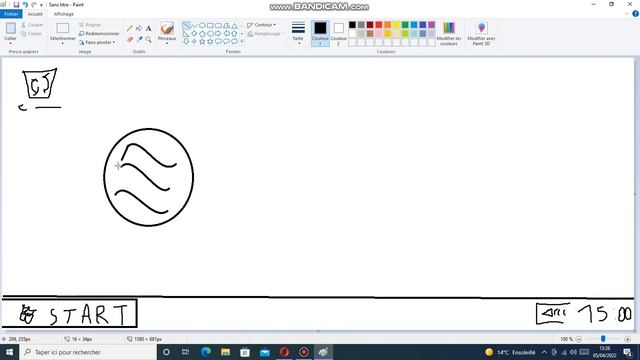The image size is (640, 360).
Task: Open Modifier les couleurs
Action: coord(449,33)
